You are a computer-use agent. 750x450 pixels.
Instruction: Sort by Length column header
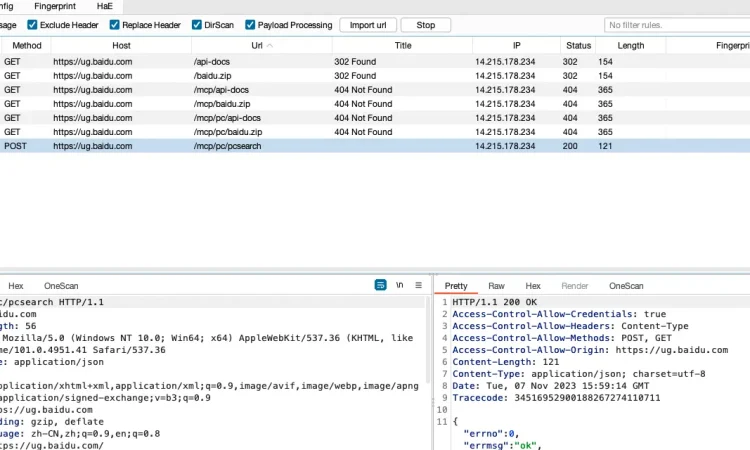630,45
